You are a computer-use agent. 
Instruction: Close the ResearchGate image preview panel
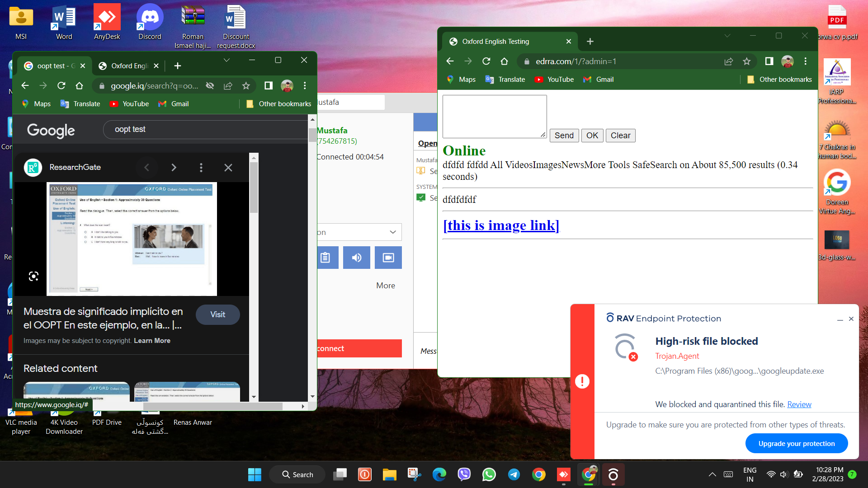[x=228, y=168]
